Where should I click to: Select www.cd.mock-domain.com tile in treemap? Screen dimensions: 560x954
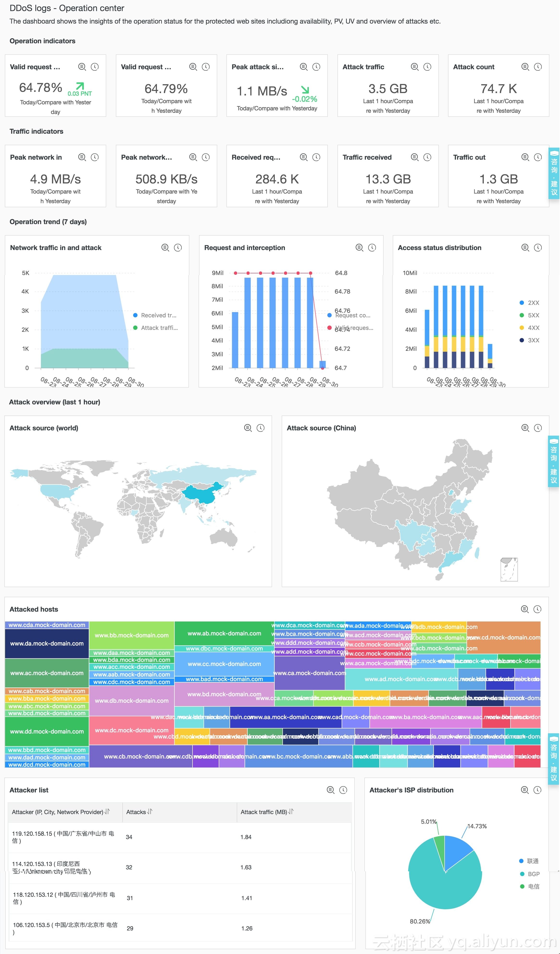point(504,638)
